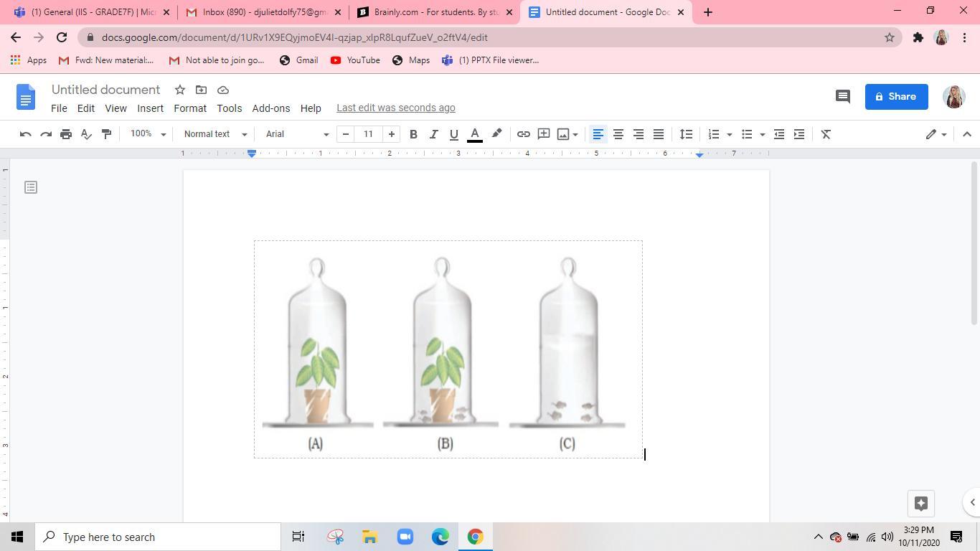The width and height of the screenshot is (980, 551).
Task: Open 'Last edit was seconds ago' link
Action: click(x=396, y=108)
